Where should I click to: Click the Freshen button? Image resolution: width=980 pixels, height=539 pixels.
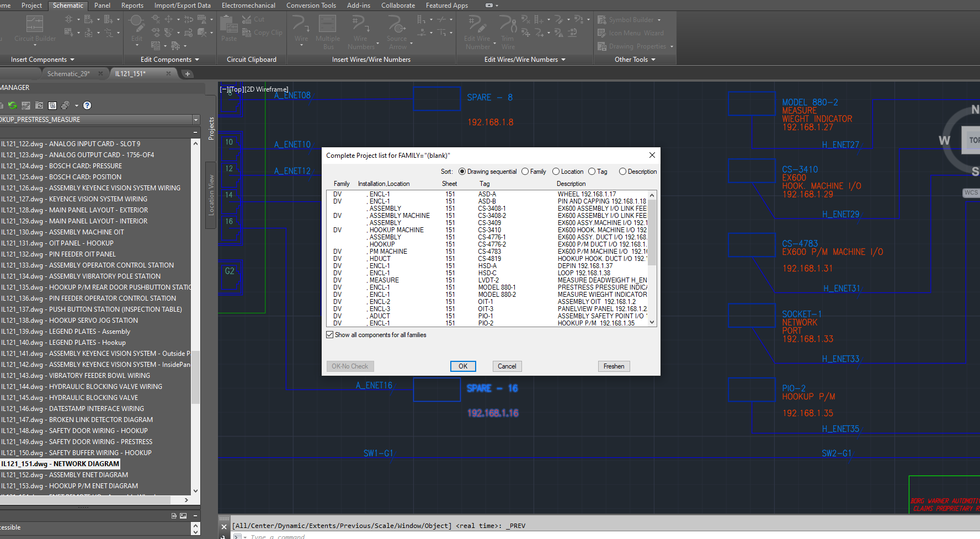614,366
